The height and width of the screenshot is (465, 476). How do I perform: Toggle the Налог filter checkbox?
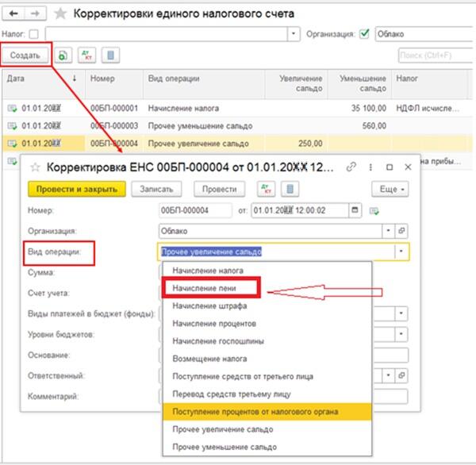[x=33, y=34]
